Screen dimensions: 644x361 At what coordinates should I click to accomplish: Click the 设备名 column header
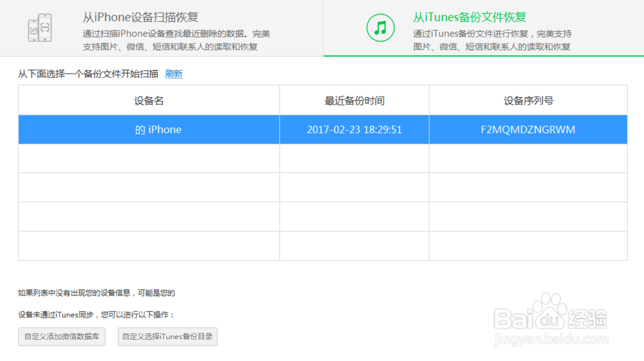point(149,100)
